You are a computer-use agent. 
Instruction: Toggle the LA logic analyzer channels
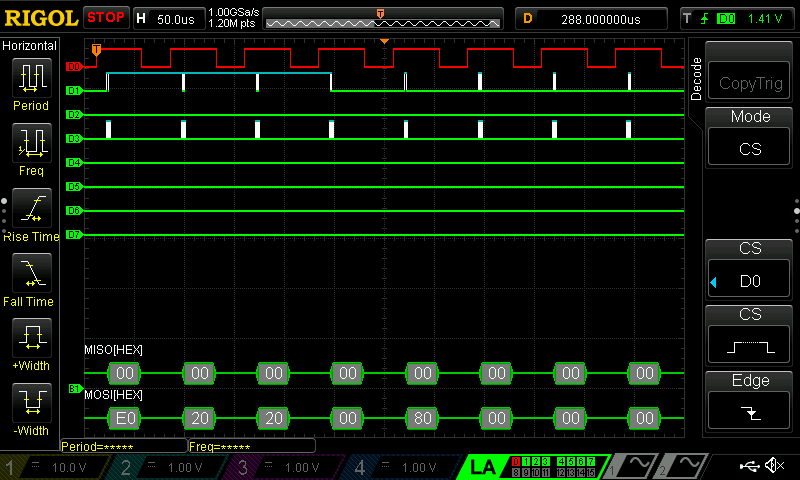coord(482,466)
